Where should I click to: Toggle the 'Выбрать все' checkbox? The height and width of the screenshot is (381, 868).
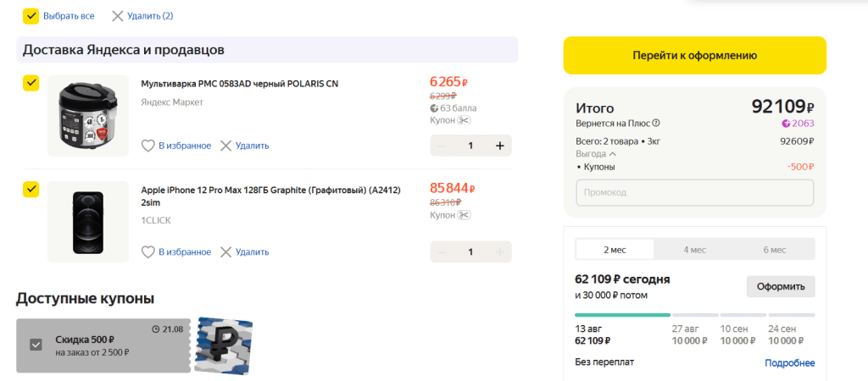point(31,16)
